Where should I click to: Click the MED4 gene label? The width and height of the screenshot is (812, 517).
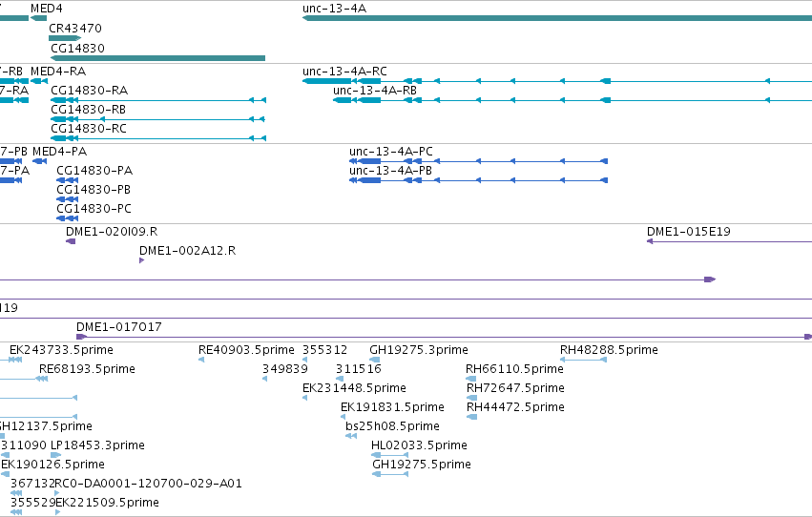[x=47, y=9]
